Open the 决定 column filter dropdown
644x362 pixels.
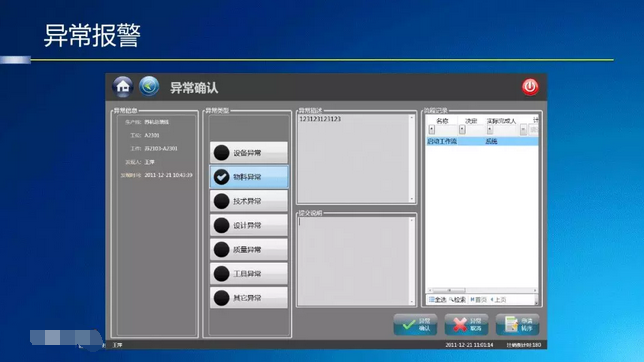462,130
